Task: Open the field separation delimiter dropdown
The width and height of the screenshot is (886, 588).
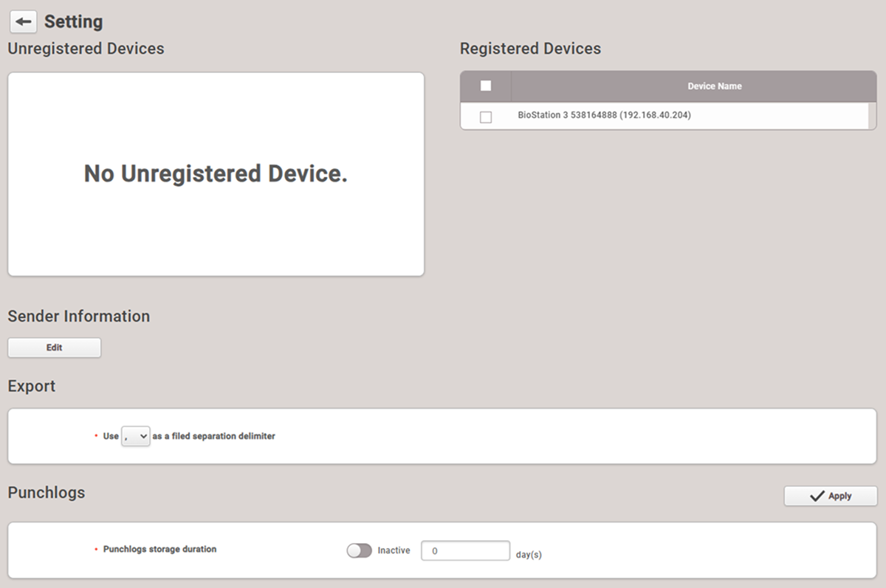Action: click(136, 436)
